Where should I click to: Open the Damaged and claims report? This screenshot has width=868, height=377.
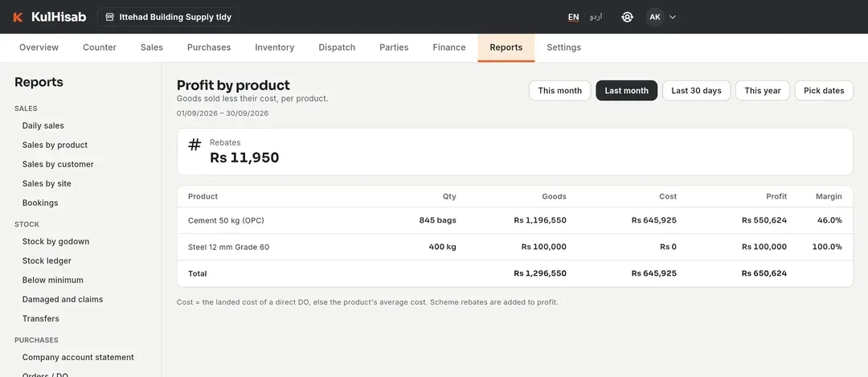63,300
